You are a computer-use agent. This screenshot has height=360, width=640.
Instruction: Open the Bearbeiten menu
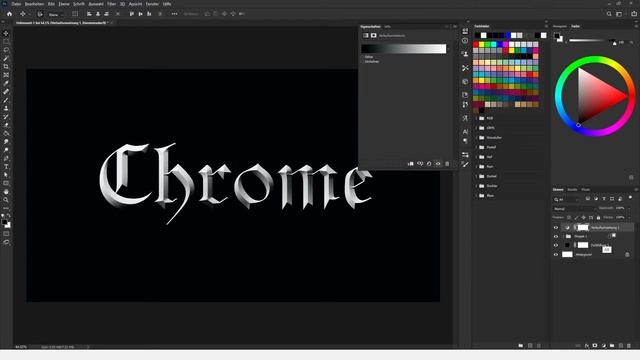(x=34, y=4)
